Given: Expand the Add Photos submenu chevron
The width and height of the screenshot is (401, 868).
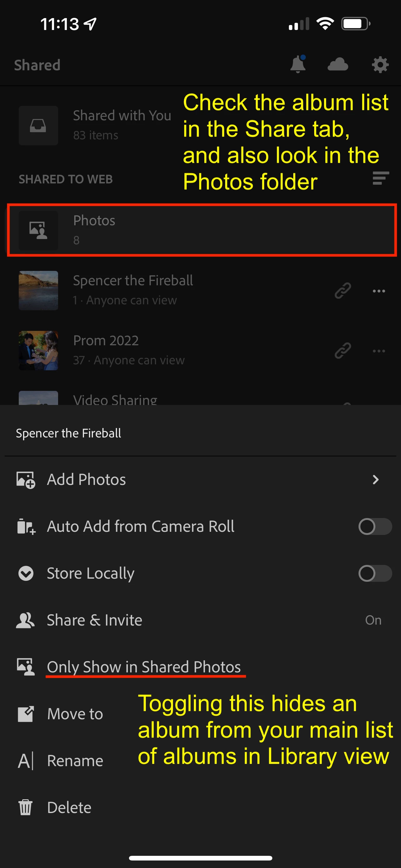Looking at the screenshot, I should (375, 480).
